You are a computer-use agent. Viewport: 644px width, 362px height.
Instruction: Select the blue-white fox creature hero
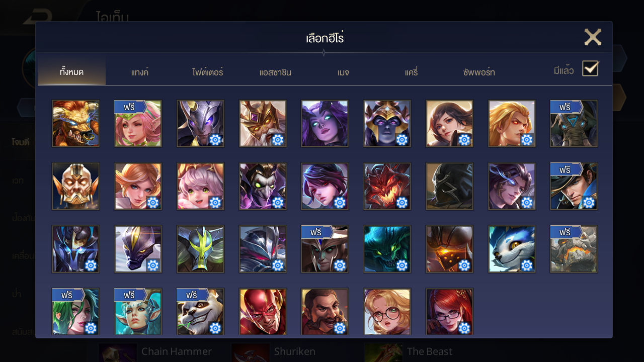pyautogui.click(x=512, y=249)
